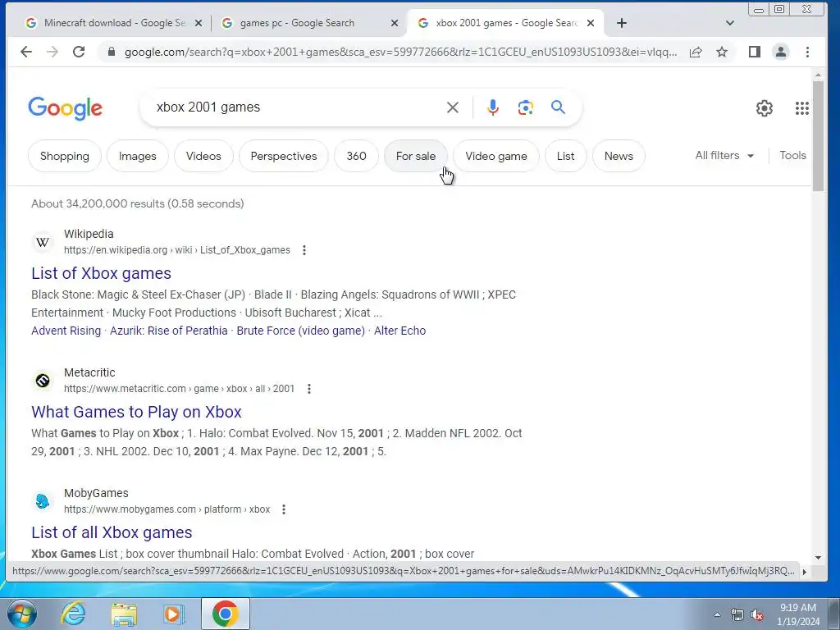
Task: Open a new browser tab
Action: pyautogui.click(x=622, y=23)
